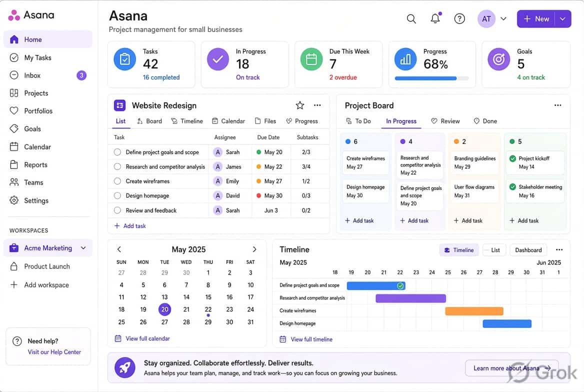584x392 pixels.
Task: Open Settings in sidebar
Action: tap(48, 200)
